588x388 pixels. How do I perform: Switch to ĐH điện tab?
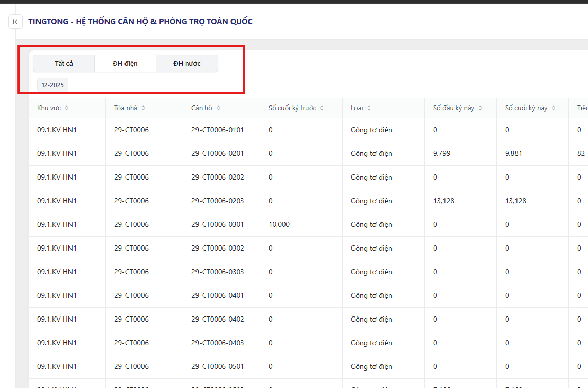125,64
